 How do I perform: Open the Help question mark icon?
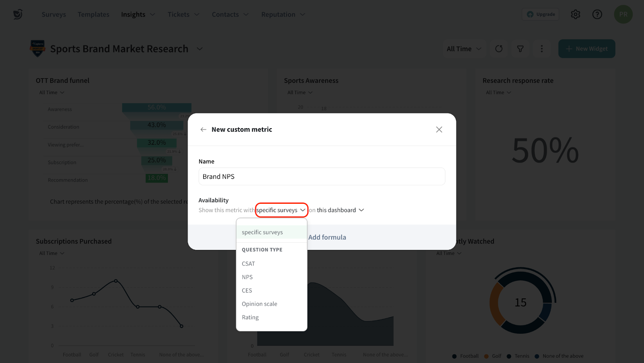click(597, 14)
